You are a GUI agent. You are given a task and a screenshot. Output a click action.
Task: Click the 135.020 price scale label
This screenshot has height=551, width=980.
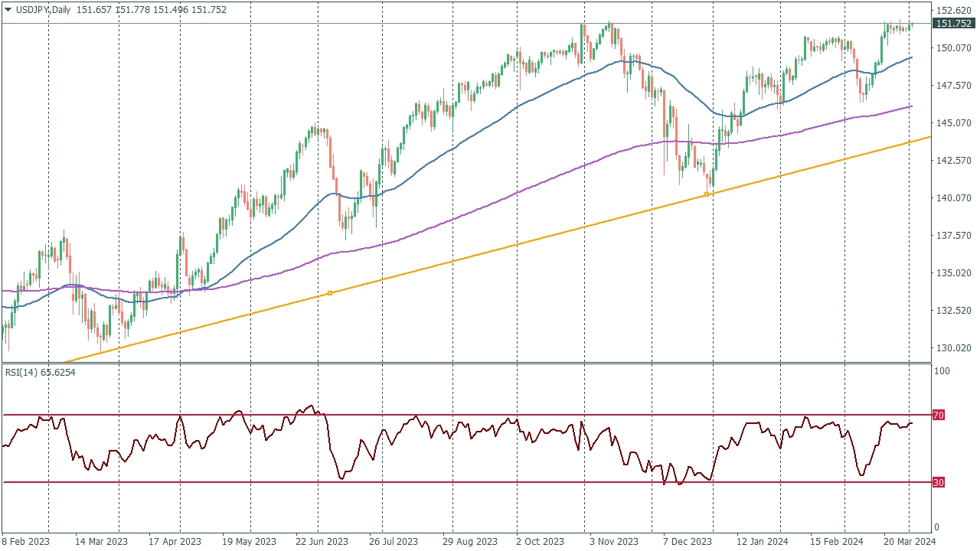[x=954, y=273]
